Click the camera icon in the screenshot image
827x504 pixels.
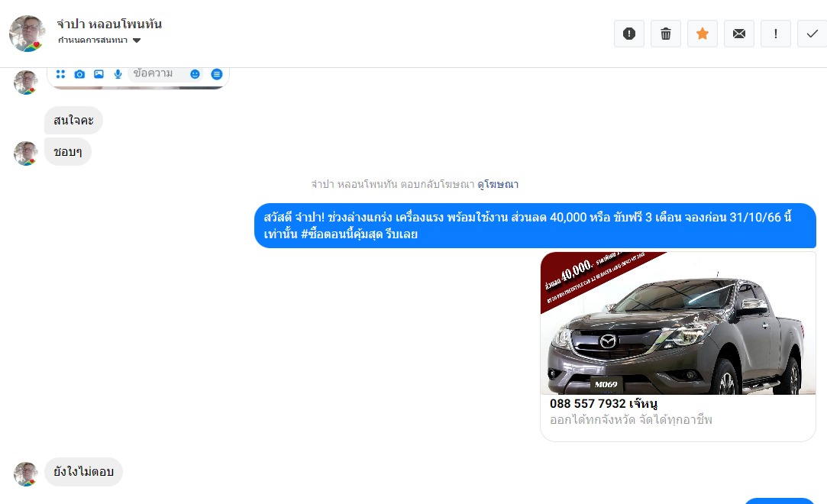79,74
